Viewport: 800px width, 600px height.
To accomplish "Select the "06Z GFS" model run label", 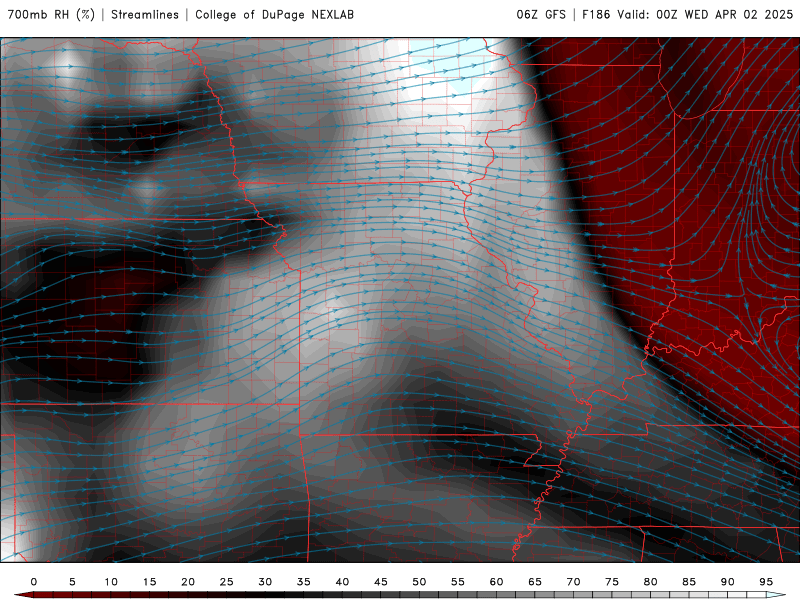I will (541, 15).
